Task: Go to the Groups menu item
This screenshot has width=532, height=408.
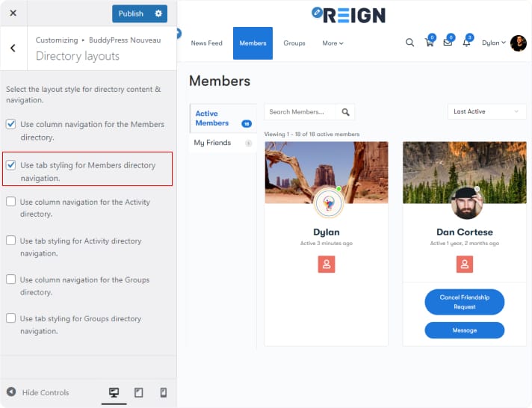Action: point(294,43)
